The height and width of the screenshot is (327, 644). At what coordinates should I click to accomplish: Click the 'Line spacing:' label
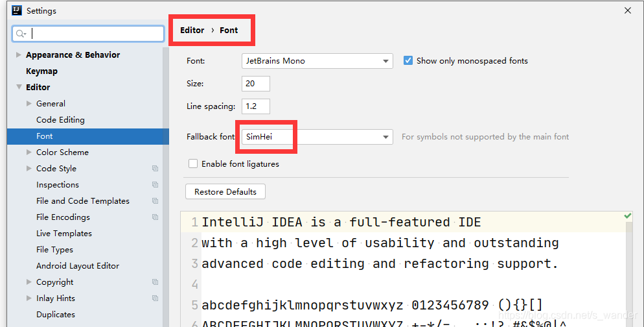[x=211, y=106]
